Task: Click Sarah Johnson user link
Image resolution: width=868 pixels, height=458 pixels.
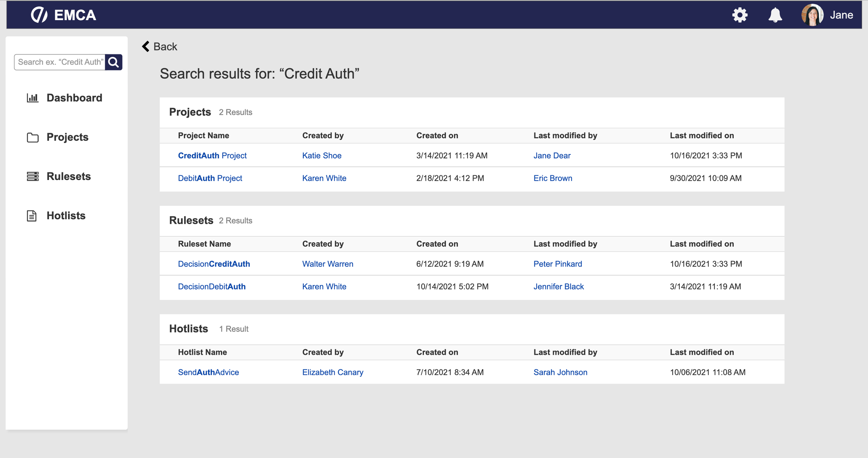Action: pos(560,373)
